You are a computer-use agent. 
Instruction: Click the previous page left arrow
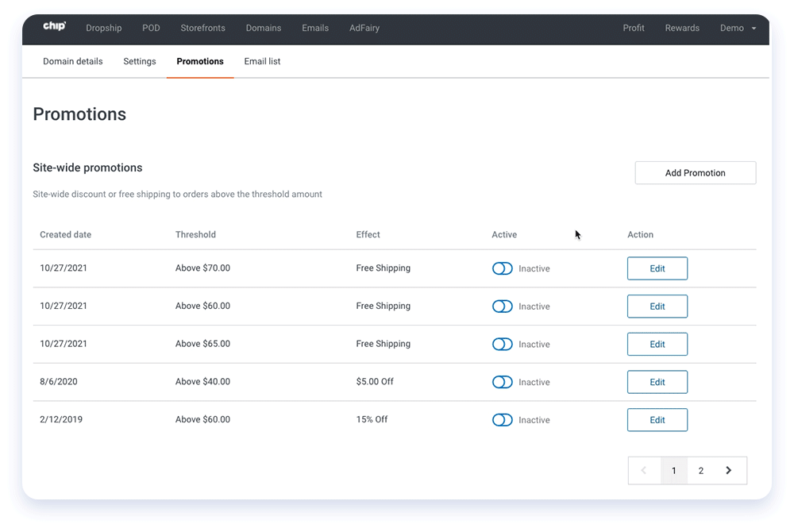click(x=644, y=470)
